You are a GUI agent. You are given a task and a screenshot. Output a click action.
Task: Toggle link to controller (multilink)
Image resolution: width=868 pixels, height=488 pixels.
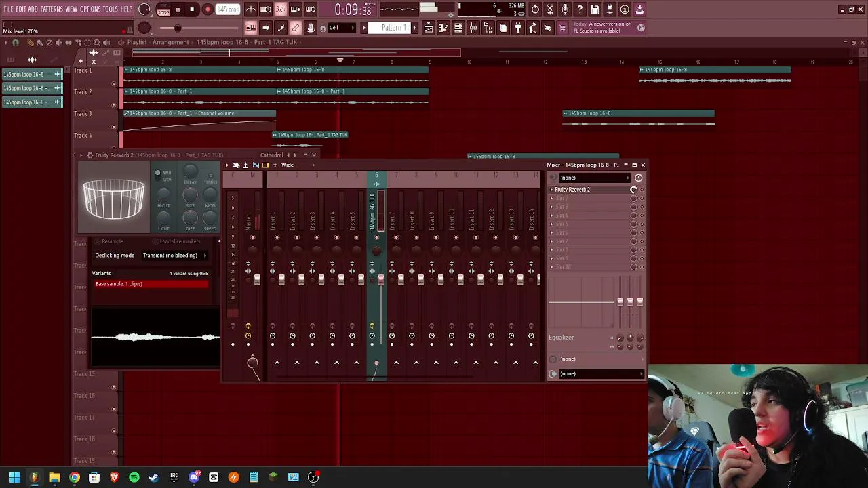coord(296,28)
